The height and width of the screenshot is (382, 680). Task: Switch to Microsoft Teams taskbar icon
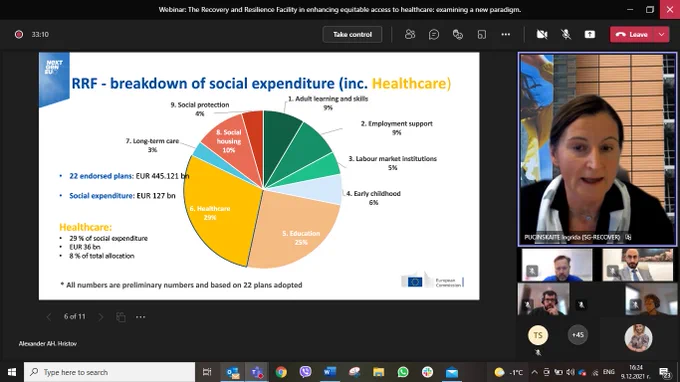click(257, 372)
